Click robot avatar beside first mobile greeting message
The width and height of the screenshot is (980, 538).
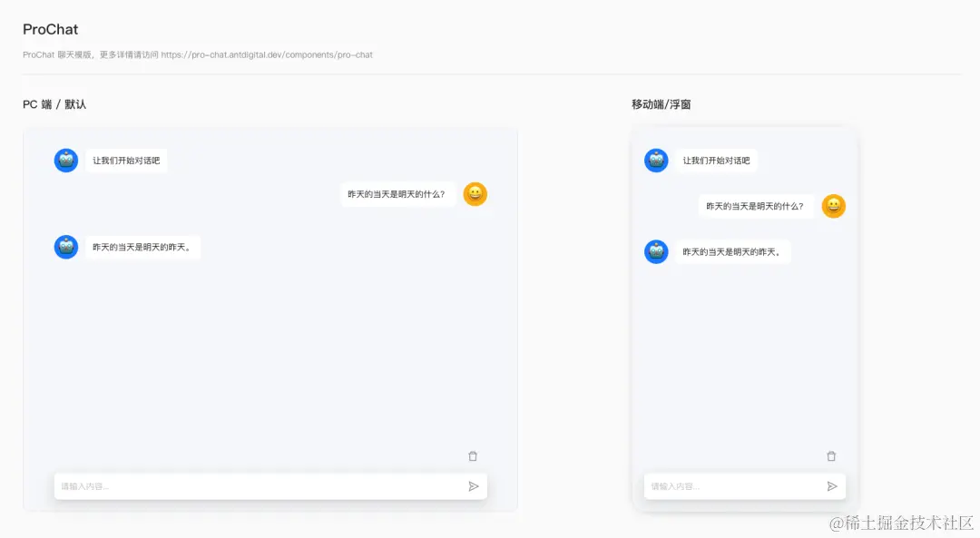(656, 161)
